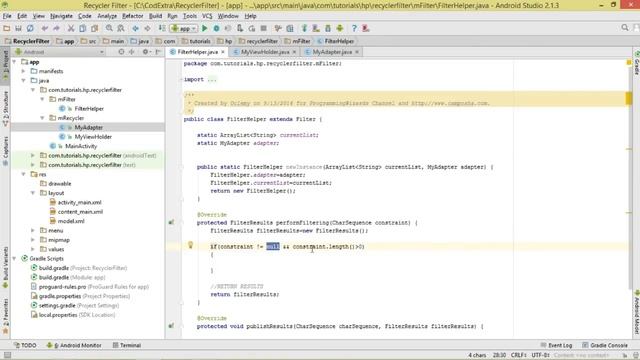The height and width of the screenshot is (360, 640).
Task: Click the Synchronize toolbar icon
Action: 30,28
